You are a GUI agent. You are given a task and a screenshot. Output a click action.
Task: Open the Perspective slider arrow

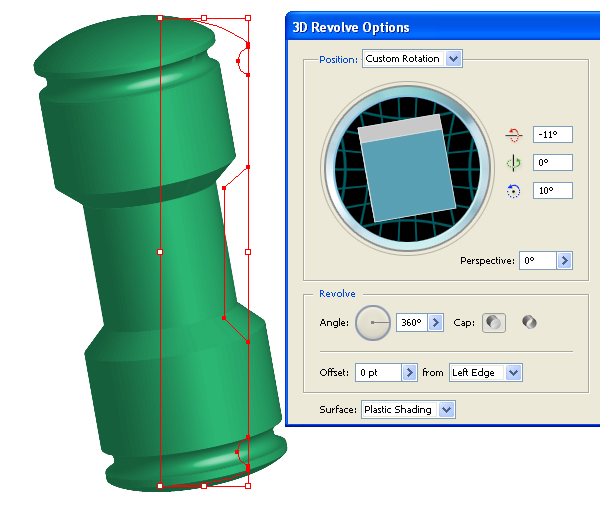click(x=564, y=261)
